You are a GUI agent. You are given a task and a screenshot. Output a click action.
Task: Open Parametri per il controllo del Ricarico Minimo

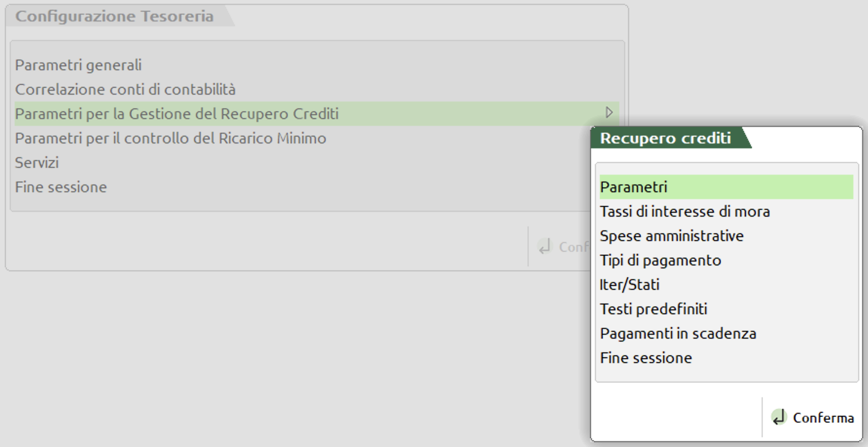click(171, 138)
